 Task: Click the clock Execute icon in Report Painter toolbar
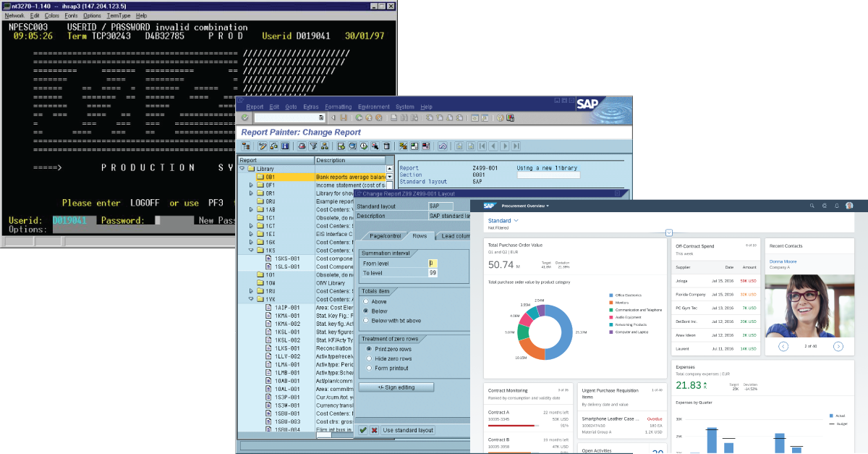[363, 146]
